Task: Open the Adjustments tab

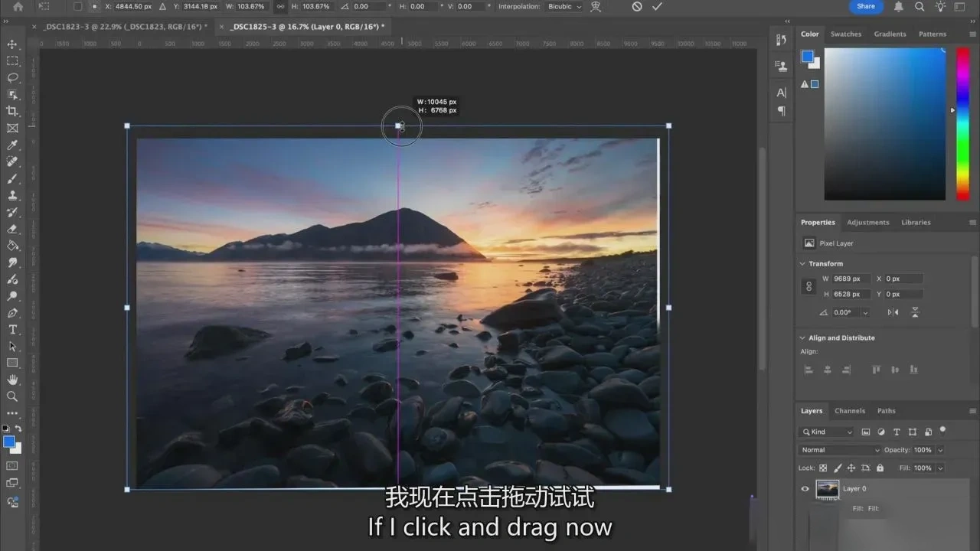Action: pos(868,222)
